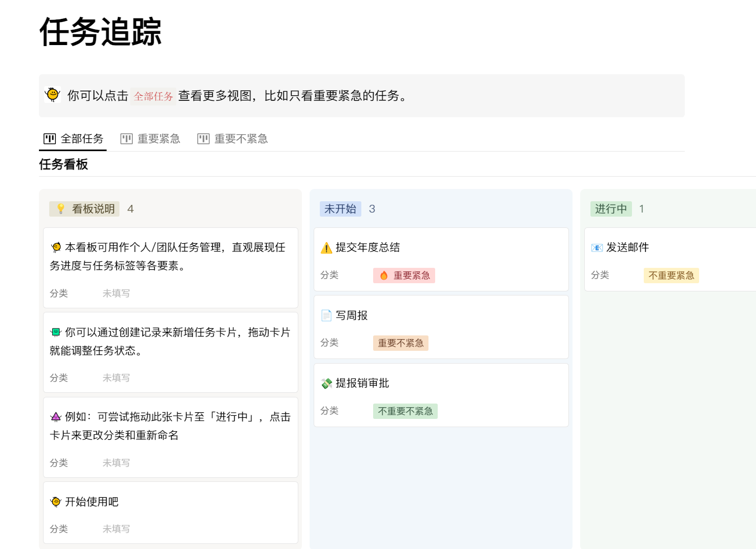
Task: Click the 全部任务 inline link in banner
Action: [x=153, y=96]
